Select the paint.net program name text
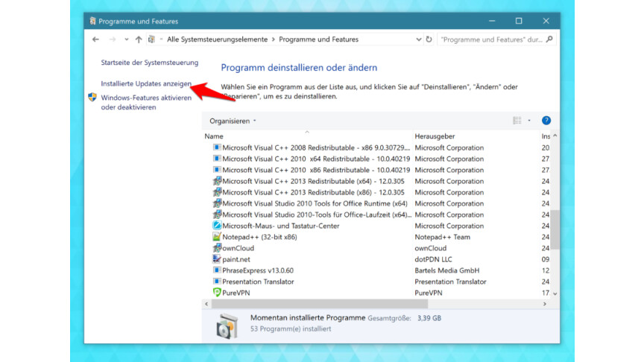Image resolution: width=644 pixels, height=362 pixels. tap(236, 259)
